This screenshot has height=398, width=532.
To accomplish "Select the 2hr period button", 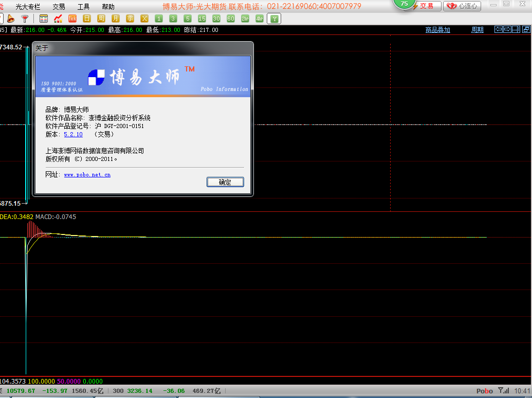I will click(245, 19).
